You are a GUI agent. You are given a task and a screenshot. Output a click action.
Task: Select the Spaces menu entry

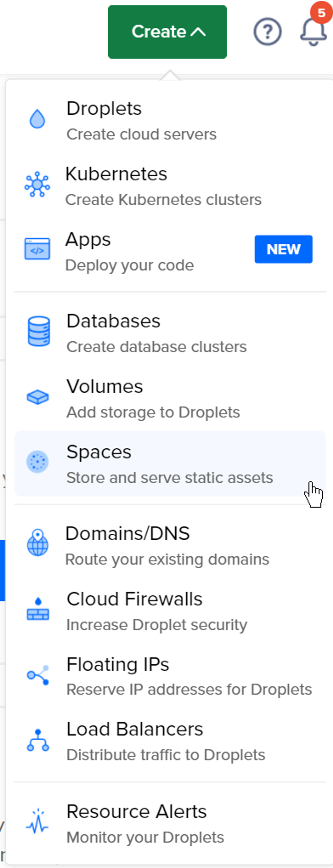tap(170, 464)
